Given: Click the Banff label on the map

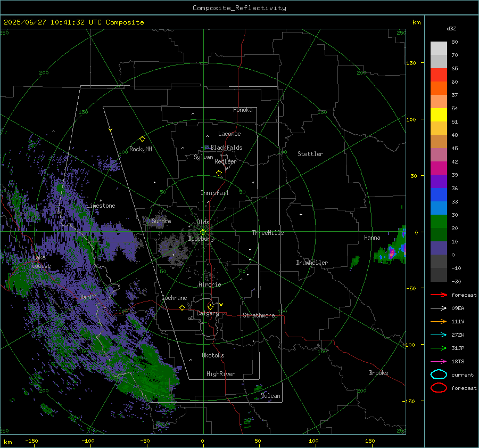Looking at the screenshot, I should tap(88, 297).
